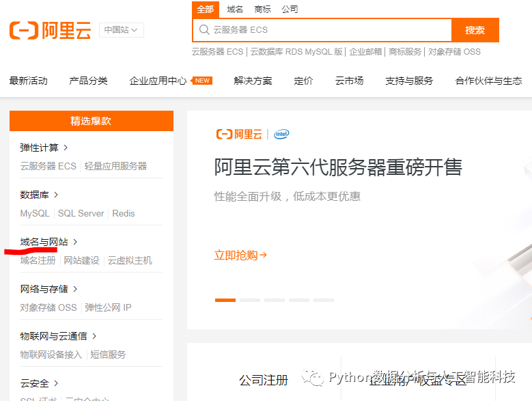
Task: Select the third carousel indicator
Action: tap(275, 301)
